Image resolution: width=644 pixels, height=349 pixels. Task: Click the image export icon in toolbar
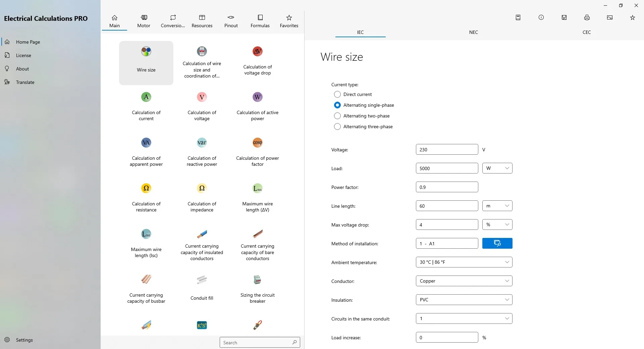coord(610,17)
